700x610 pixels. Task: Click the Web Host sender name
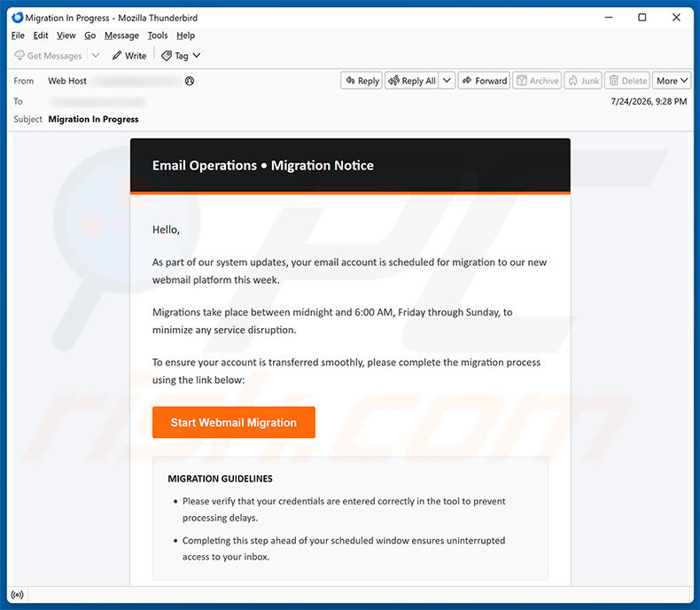click(x=67, y=81)
